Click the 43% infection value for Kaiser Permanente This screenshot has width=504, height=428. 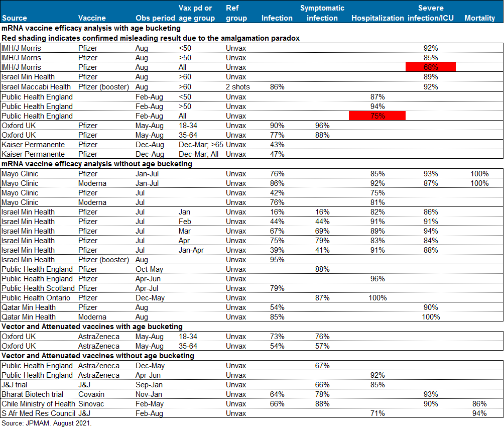click(277, 145)
